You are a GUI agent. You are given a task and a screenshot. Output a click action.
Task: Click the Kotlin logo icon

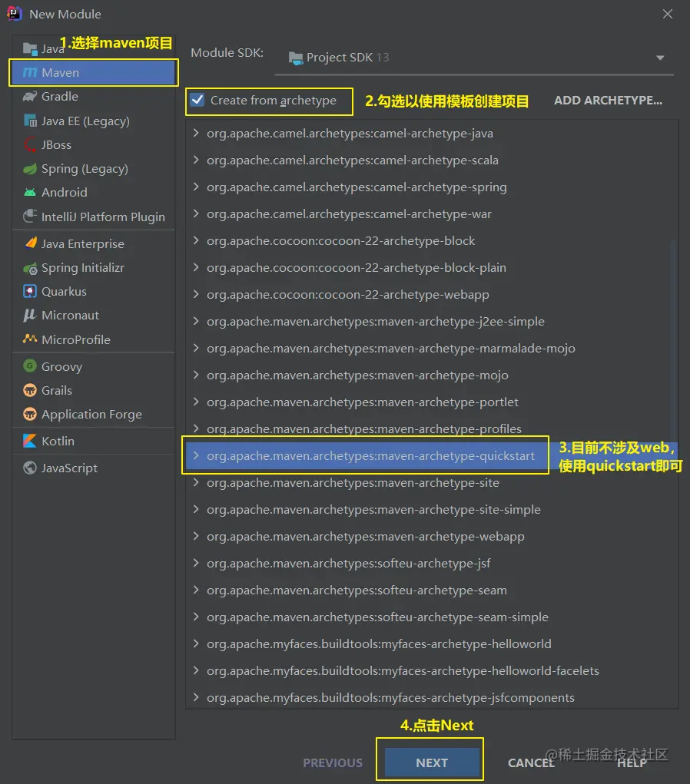pyautogui.click(x=30, y=441)
